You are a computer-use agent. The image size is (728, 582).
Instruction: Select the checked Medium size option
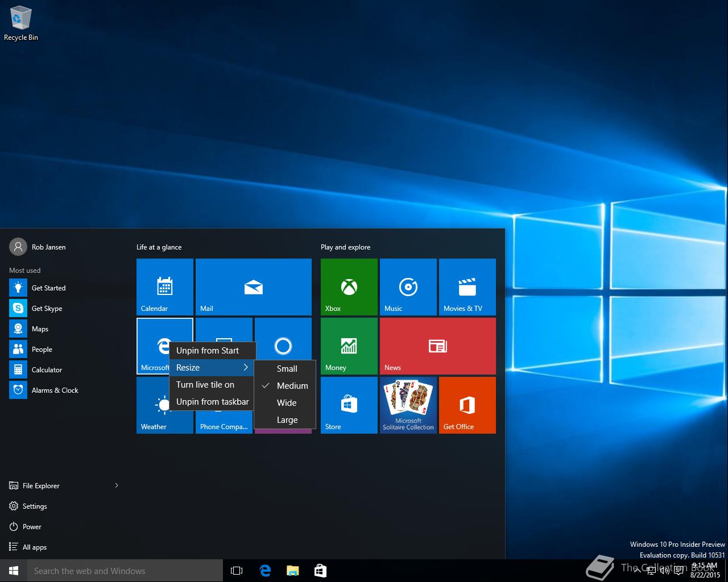coord(284,386)
